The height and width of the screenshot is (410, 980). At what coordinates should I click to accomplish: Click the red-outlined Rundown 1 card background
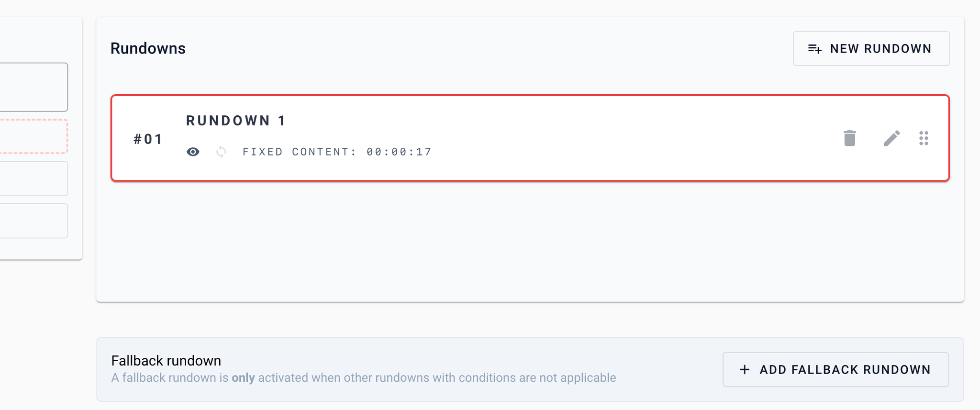click(x=530, y=138)
